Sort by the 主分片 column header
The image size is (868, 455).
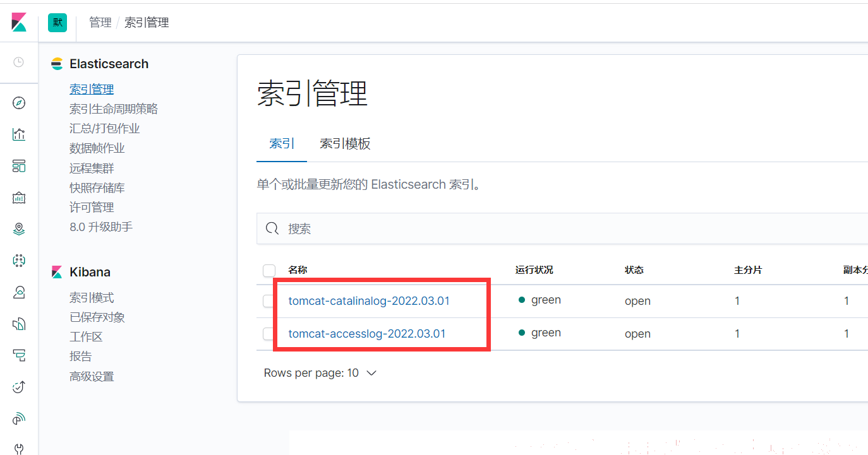click(x=748, y=270)
